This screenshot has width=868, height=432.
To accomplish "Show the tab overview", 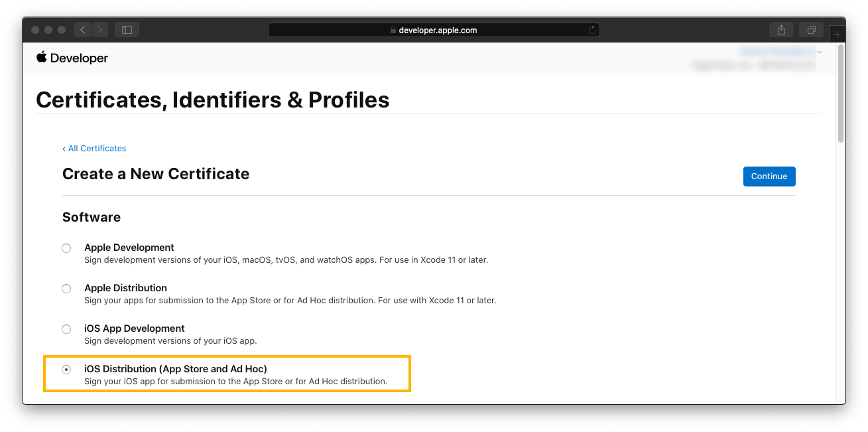I will pyautogui.click(x=811, y=30).
